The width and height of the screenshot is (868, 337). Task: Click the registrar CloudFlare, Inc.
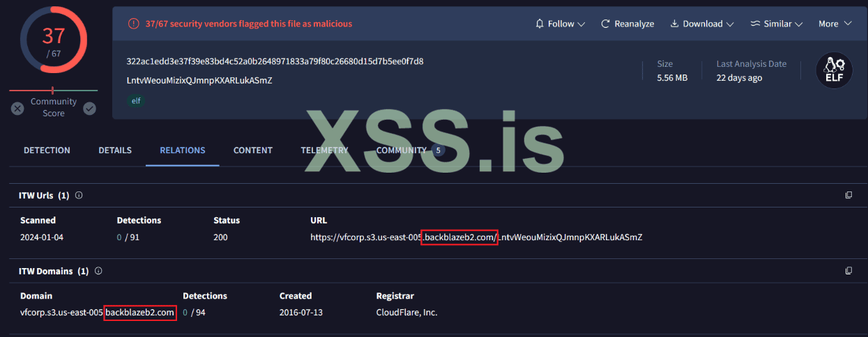[x=406, y=313]
